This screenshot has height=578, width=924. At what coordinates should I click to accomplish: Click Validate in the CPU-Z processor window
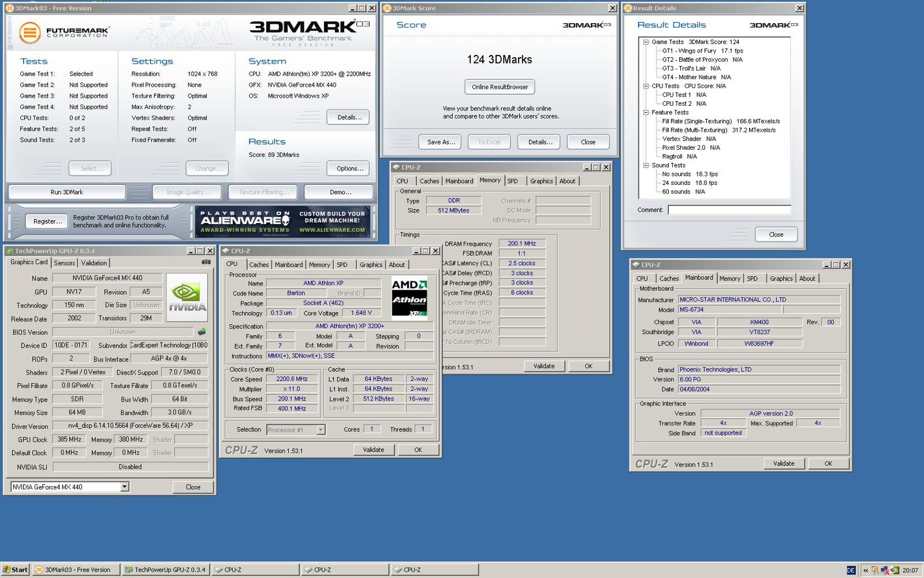(374, 450)
